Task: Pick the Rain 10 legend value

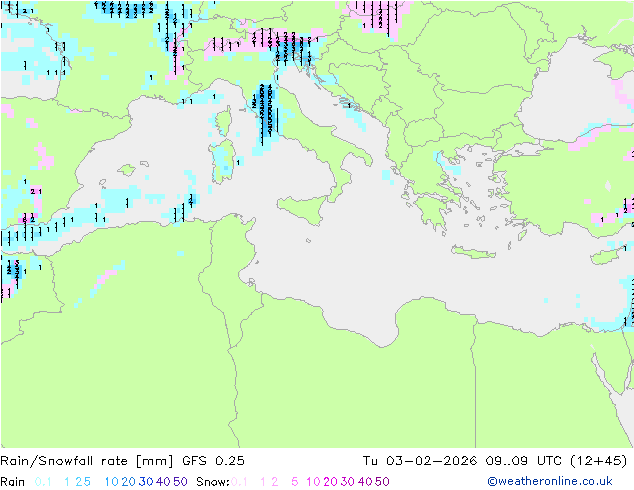Action: coord(112,482)
